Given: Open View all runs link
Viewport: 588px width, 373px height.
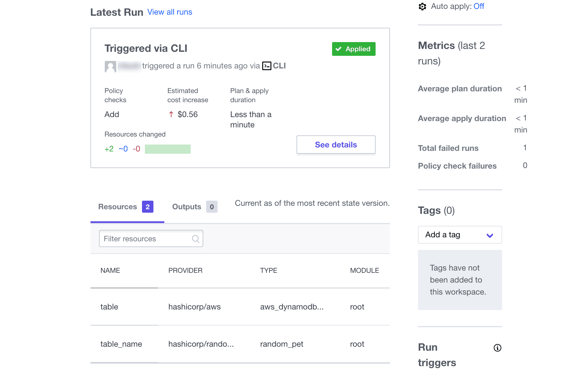Looking at the screenshot, I should click(x=170, y=12).
